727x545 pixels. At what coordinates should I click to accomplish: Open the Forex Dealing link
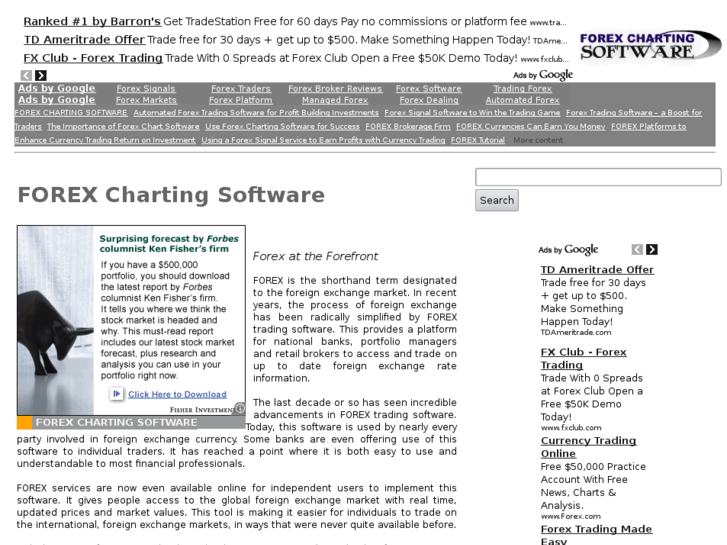(x=429, y=100)
